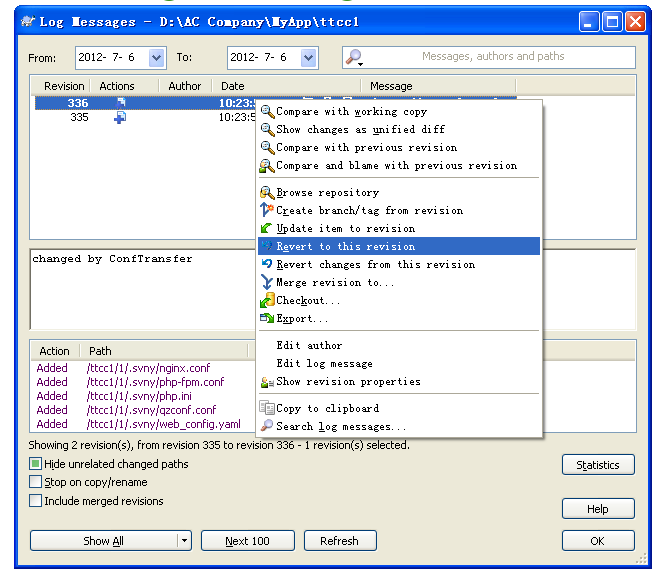Click the Log Messages title bar app icon
This screenshot has height=581, width=666.
28,21
